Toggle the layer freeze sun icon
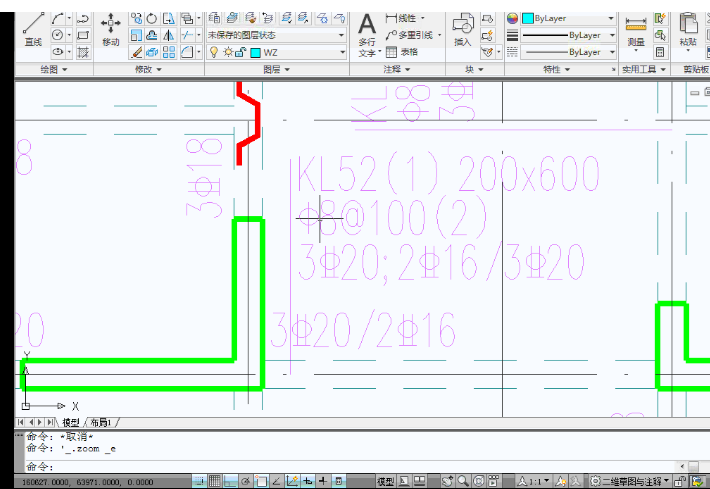Viewport: 710px width, 489px height. point(227,52)
